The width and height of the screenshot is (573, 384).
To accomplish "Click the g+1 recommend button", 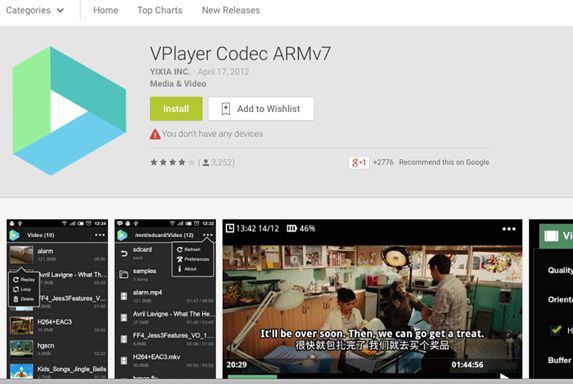I will coord(358,162).
